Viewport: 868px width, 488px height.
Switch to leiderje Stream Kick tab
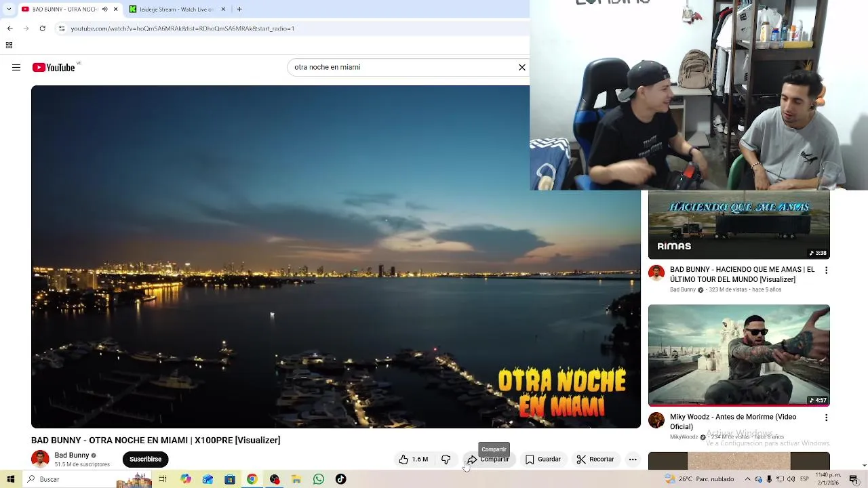[x=176, y=9]
